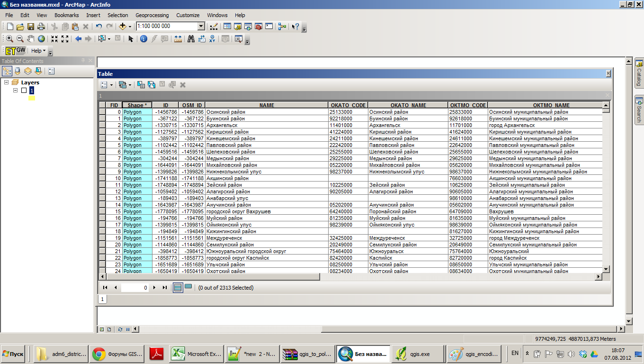Screen dimensions: 644x364
Task: Select the Pan hand tool
Action: point(31,39)
